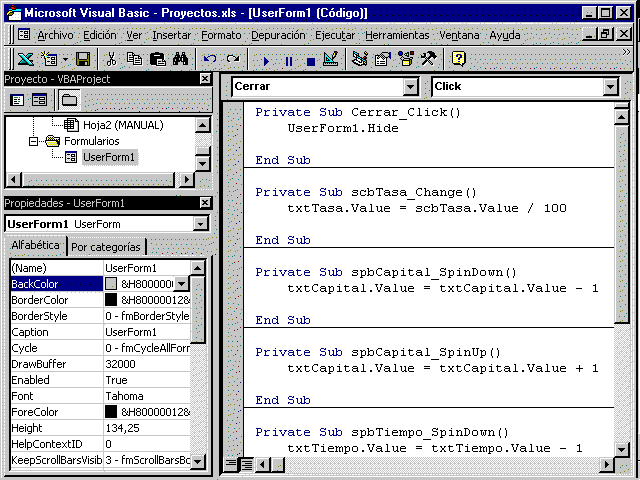Screen dimensions: 640x480
Task: Open Object Browser toolbar icon
Action: coord(406,59)
